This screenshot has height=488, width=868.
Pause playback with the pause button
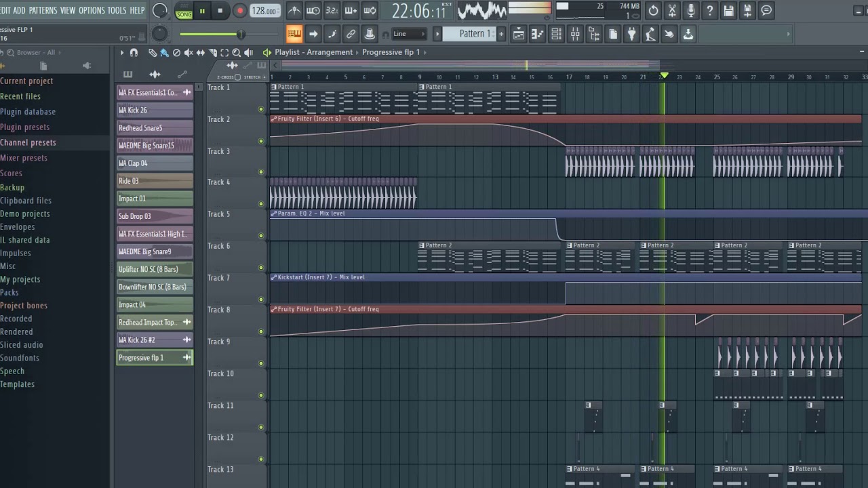(202, 11)
